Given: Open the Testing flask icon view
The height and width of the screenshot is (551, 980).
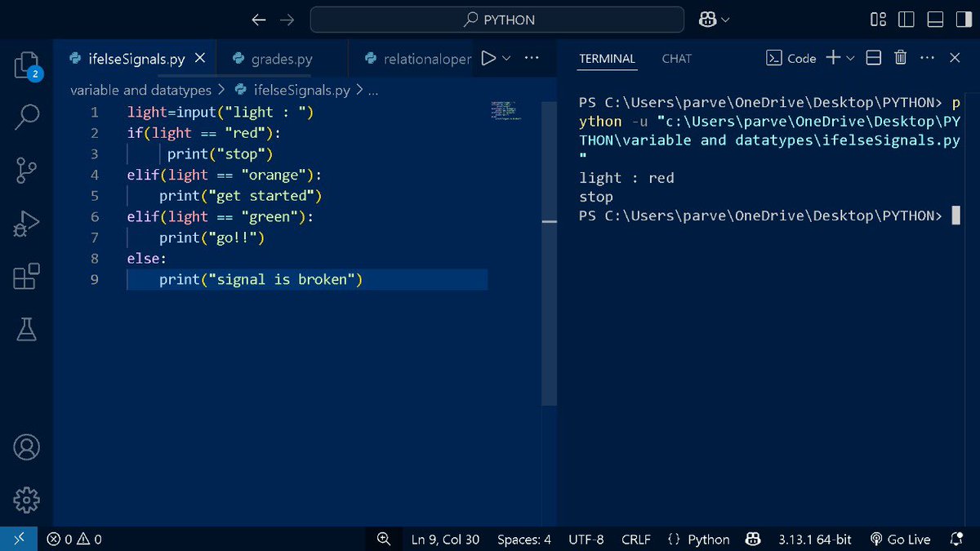Looking at the screenshot, I should (27, 329).
